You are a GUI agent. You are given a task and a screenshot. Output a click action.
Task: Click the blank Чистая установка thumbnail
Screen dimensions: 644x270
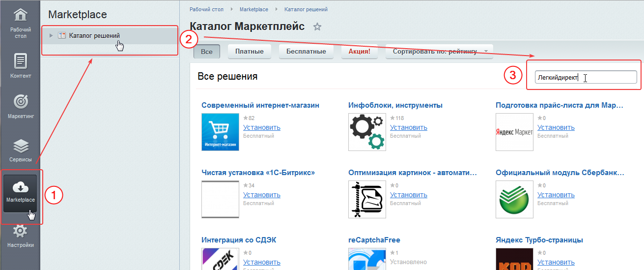220,199
